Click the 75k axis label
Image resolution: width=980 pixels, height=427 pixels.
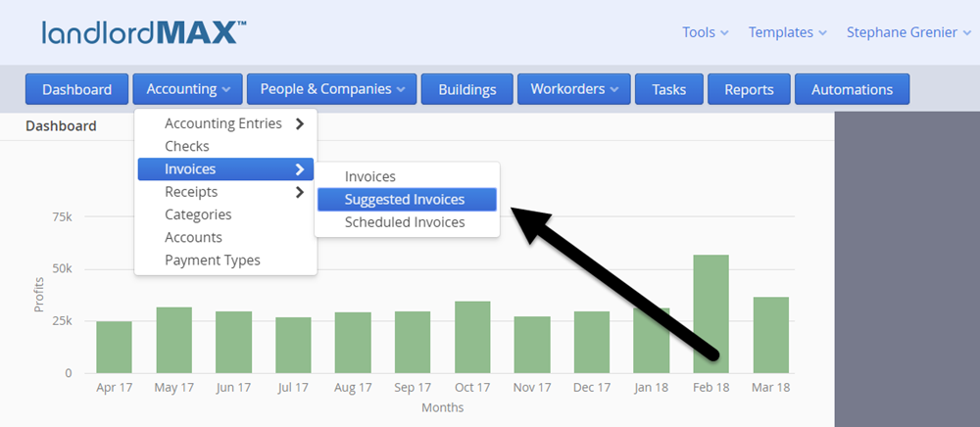coord(61,217)
